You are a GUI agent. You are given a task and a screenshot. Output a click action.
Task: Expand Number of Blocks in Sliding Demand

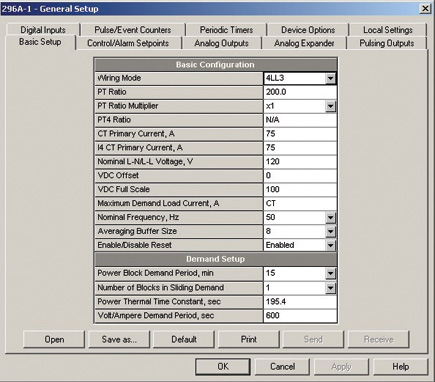[x=330, y=288]
